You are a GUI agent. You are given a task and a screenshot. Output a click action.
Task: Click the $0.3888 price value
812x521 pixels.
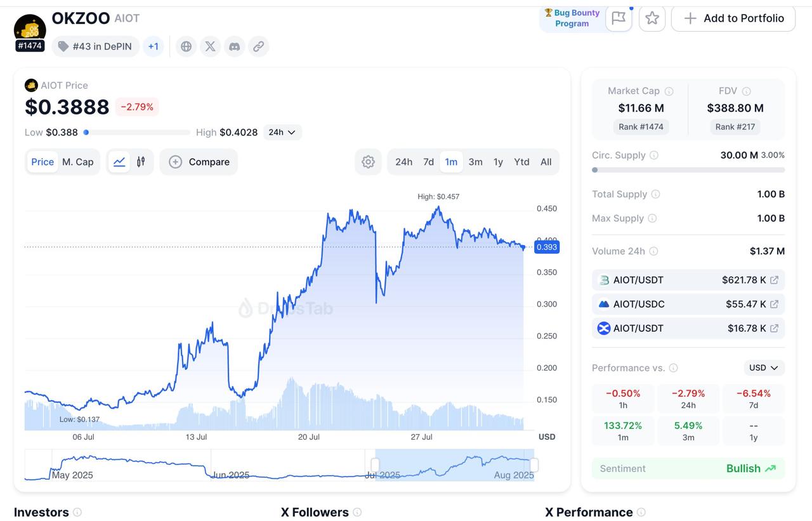[67, 107]
